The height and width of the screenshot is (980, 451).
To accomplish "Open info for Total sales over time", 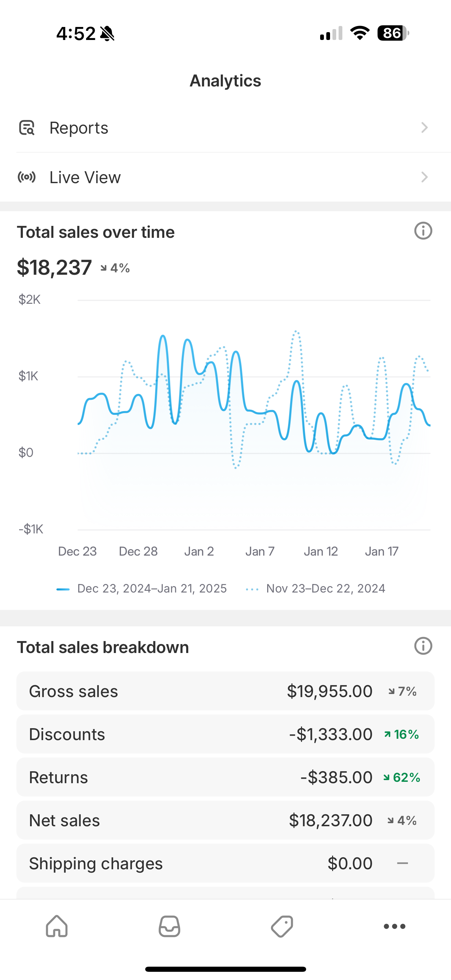I will [423, 231].
